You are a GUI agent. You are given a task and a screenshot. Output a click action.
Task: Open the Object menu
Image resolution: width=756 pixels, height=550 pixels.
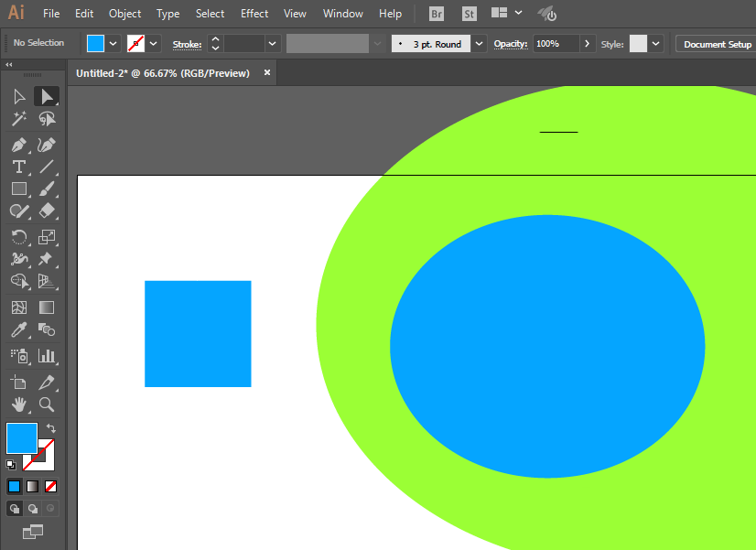124,14
